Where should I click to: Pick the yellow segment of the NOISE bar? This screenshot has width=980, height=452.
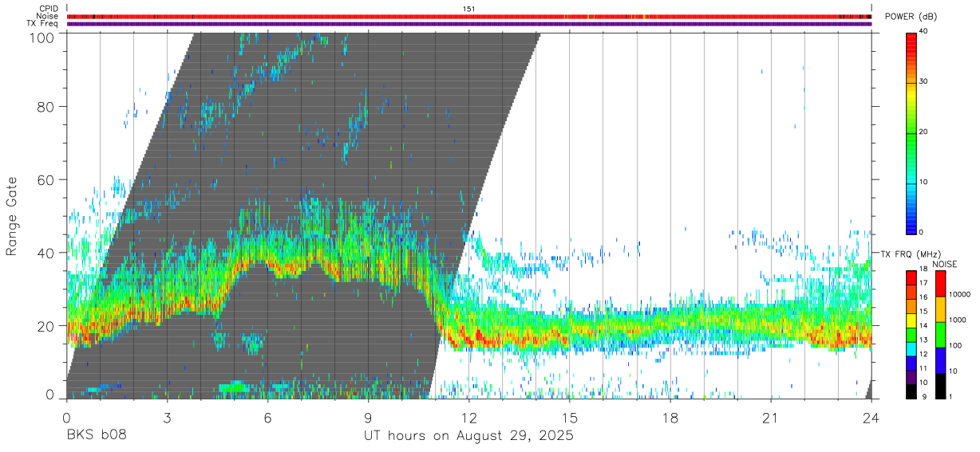(x=940, y=309)
